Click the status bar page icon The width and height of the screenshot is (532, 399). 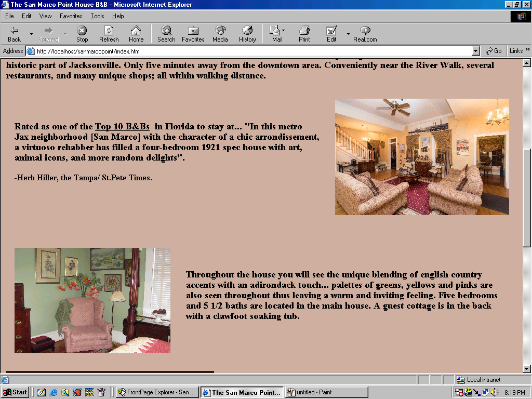pos(5,380)
